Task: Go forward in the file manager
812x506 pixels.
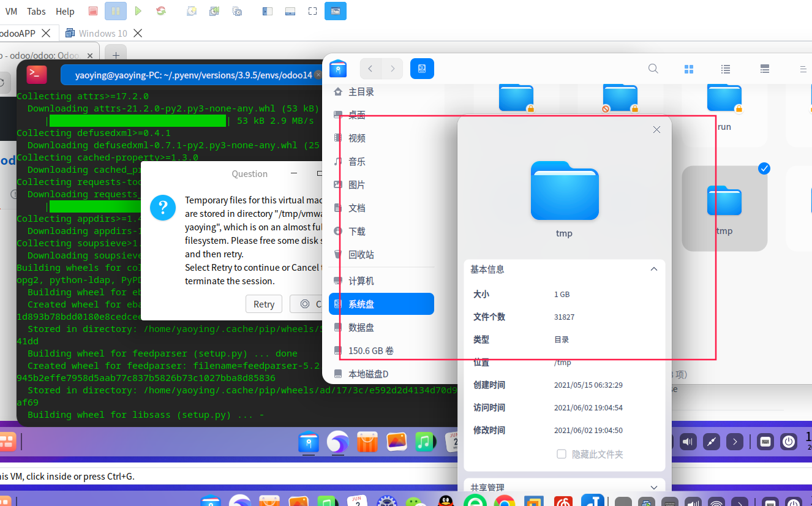Action: pyautogui.click(x=393, y=69)
